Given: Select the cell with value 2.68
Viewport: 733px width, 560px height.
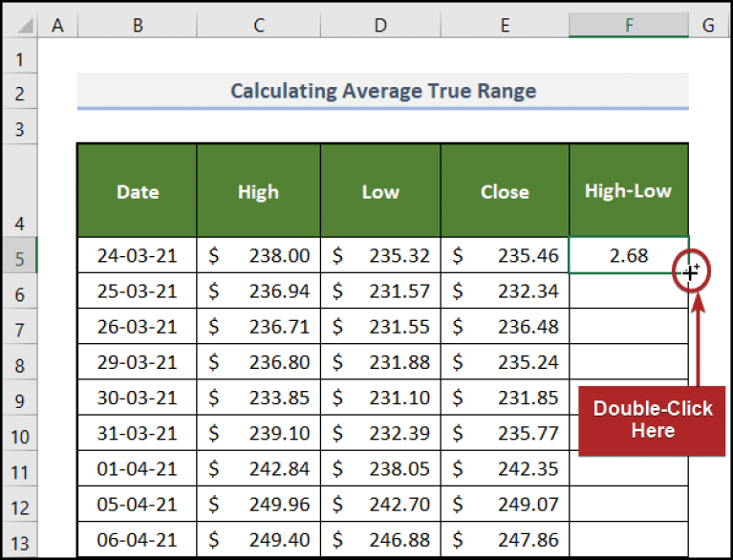Looking at the screenshot, I should [629, 255].
